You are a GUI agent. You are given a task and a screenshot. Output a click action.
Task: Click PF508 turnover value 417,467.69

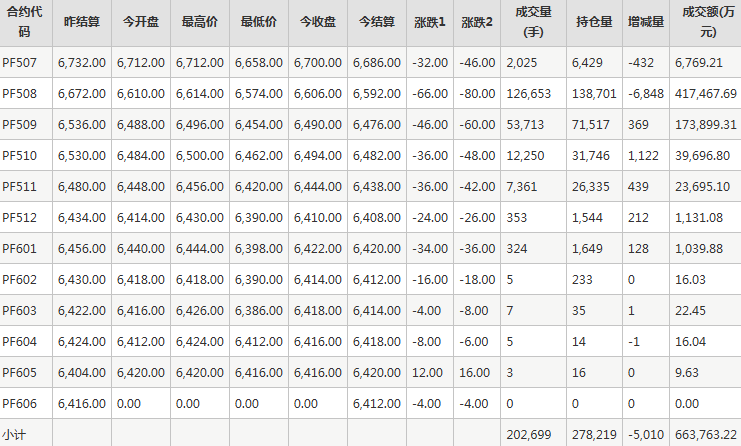706,94
